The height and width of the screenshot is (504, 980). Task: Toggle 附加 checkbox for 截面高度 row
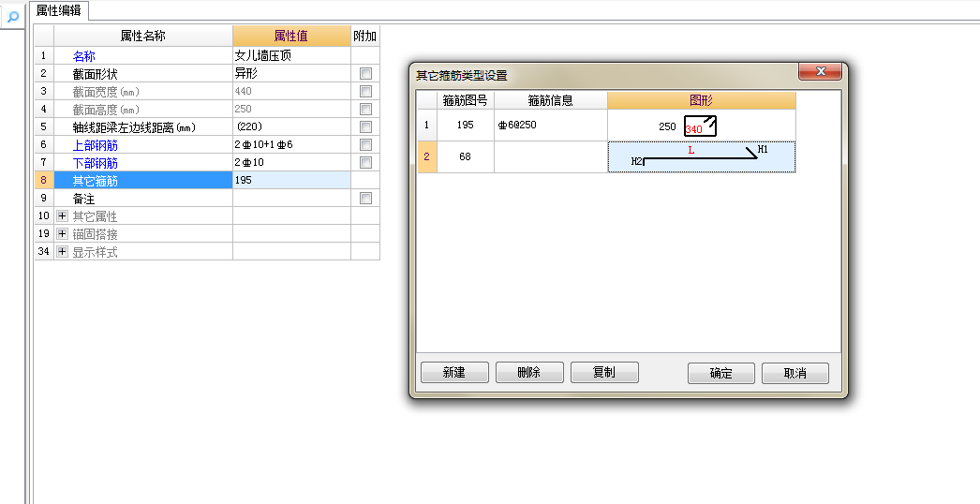(365, 110)
